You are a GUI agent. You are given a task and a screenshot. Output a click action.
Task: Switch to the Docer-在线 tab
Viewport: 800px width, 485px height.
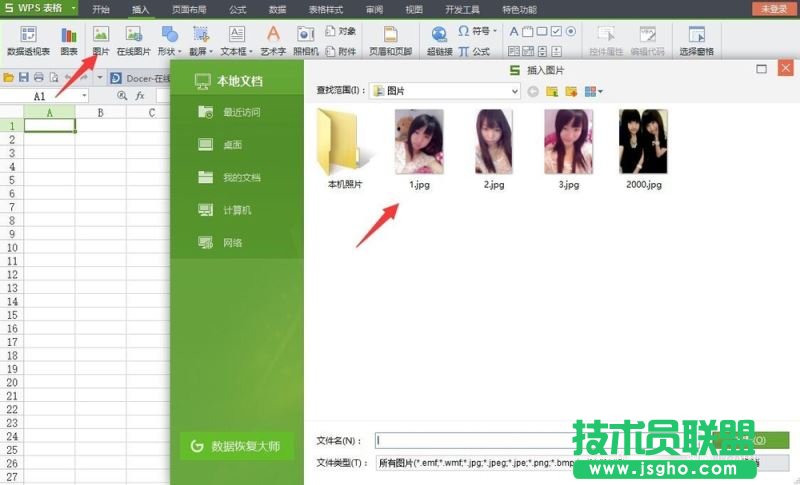[140, 78]
